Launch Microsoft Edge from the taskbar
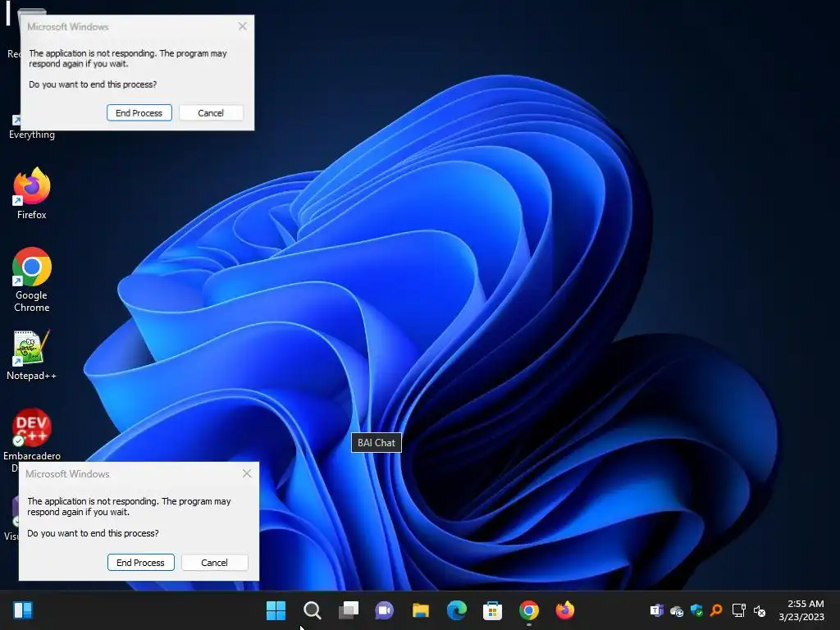The height and width of the screenshot is (630, 840). coord(456,610)
